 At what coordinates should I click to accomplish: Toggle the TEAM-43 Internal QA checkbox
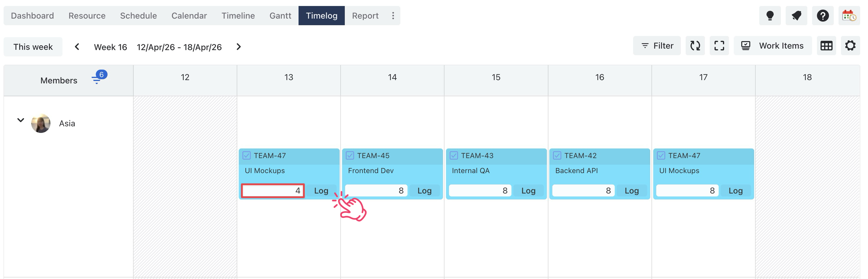(x=454, y=155)
